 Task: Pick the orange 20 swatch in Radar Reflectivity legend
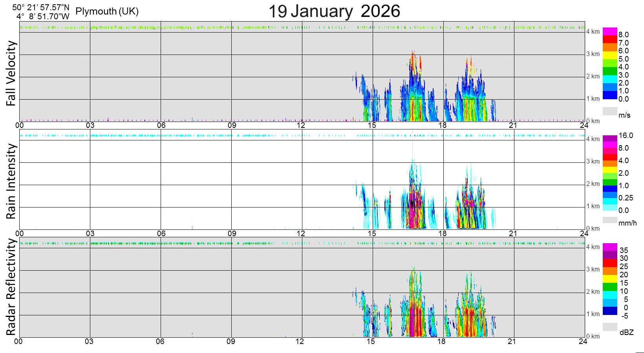pos(610,271)
